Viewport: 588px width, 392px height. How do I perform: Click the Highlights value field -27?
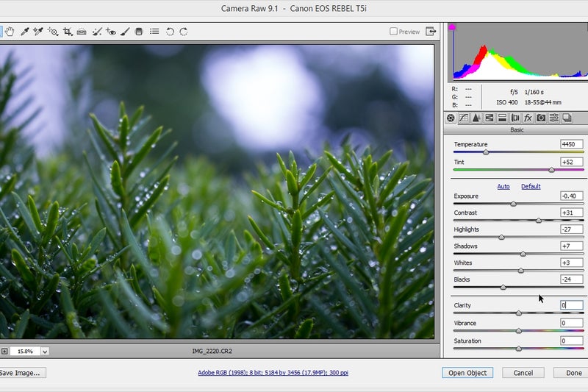(572, 229)
